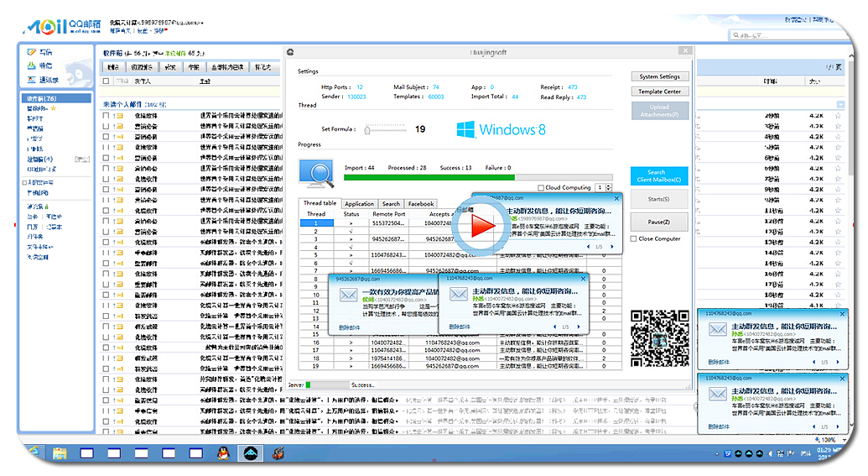Click the Templates value 60003
Viewport: 868px width, 476px height.
click(x=436, y=97)
